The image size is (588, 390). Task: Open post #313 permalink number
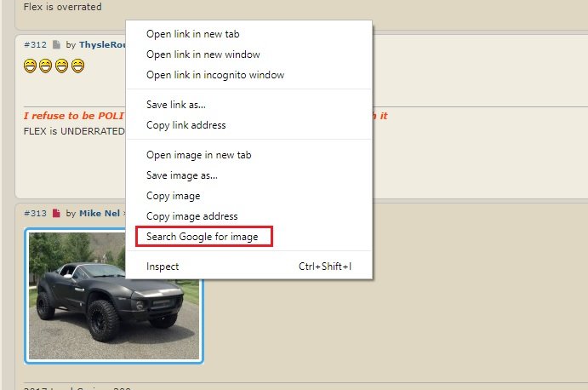[35, 213]
